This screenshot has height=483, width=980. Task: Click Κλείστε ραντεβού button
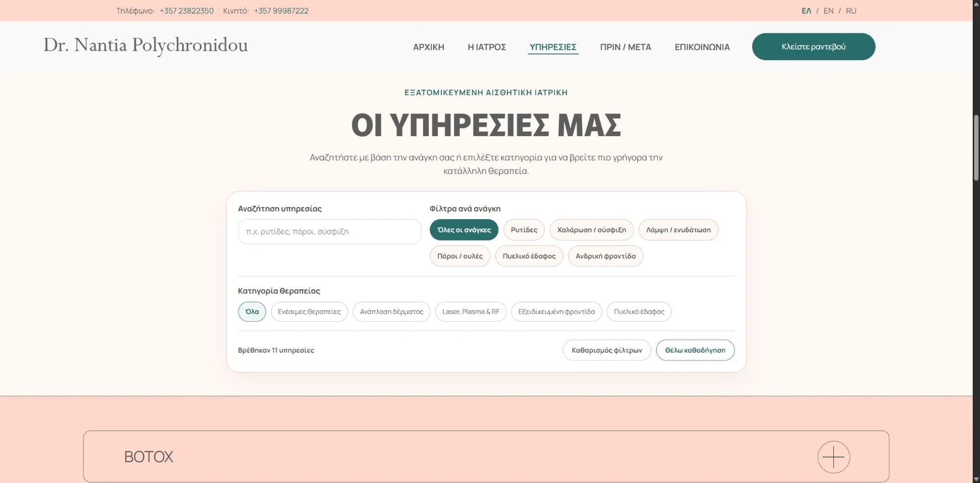tap(813, 47)
